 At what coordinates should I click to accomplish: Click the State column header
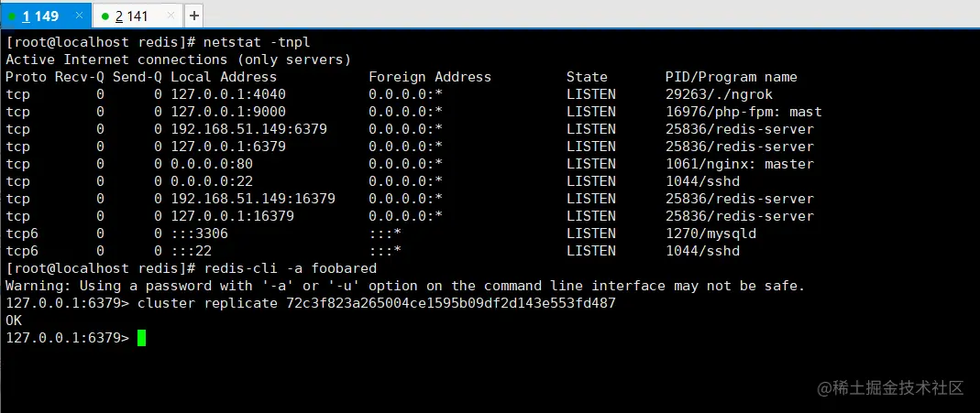coord(587,77)
